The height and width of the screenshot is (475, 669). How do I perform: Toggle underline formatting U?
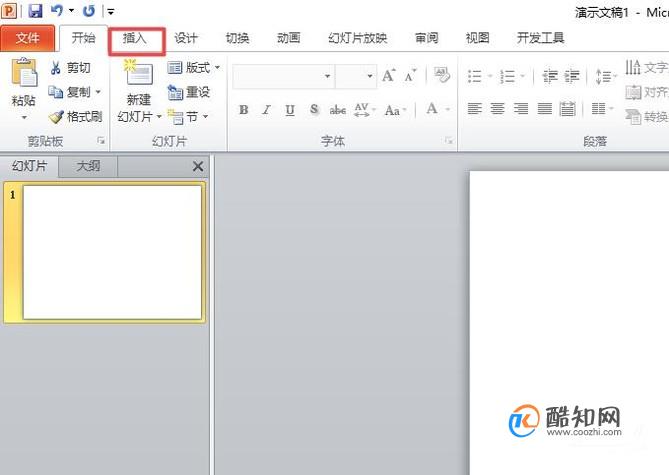[290, 110]
